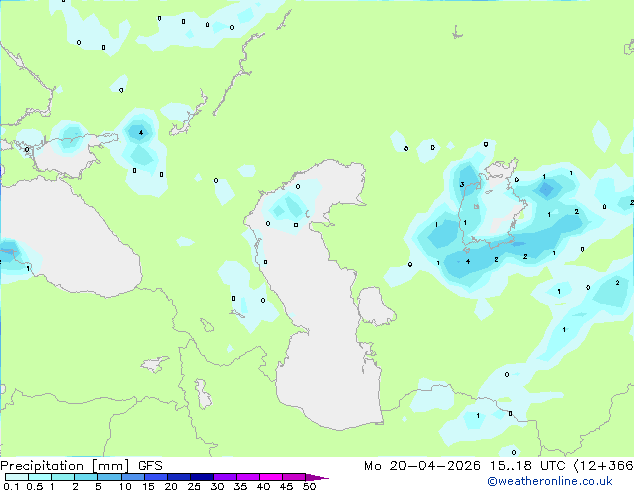This screenshot has width=634, height=490.
Task: Click the 5–10 mm legend swatch
Action: 110,477
